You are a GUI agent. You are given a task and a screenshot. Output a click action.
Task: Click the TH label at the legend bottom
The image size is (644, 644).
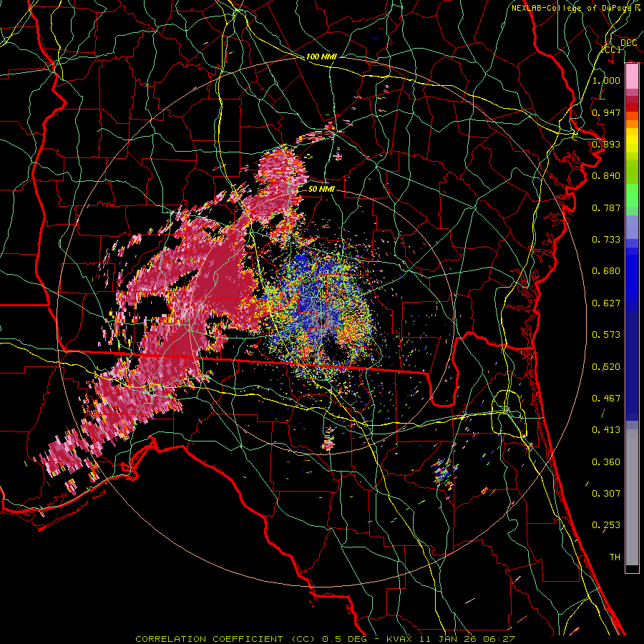(614, 557)
